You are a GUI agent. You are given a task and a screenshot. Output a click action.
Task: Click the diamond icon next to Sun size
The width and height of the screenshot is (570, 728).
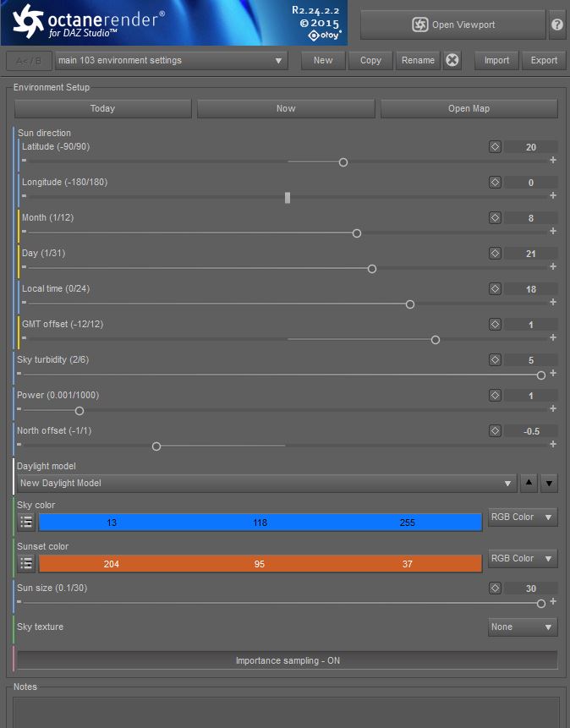(495, 588)
